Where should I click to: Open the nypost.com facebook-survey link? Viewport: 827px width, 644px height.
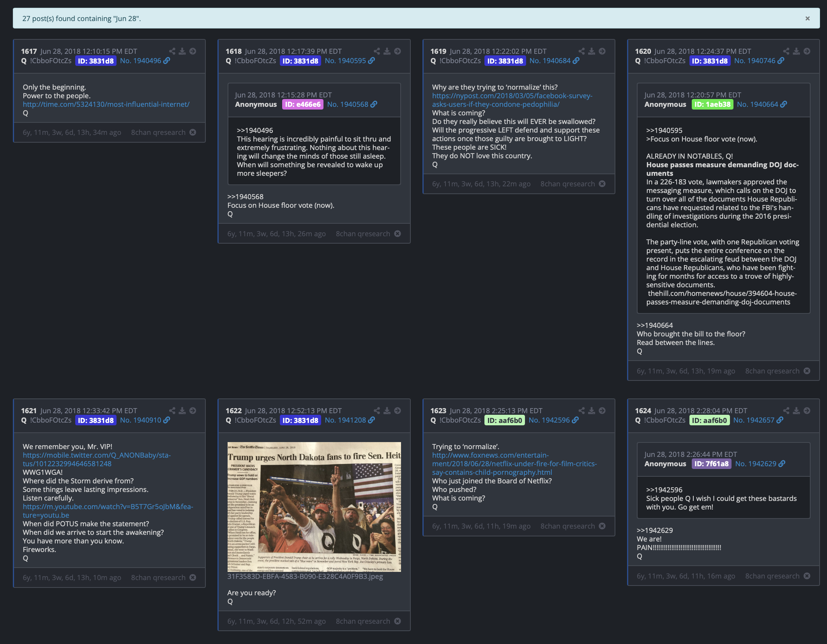click(512, 100)
